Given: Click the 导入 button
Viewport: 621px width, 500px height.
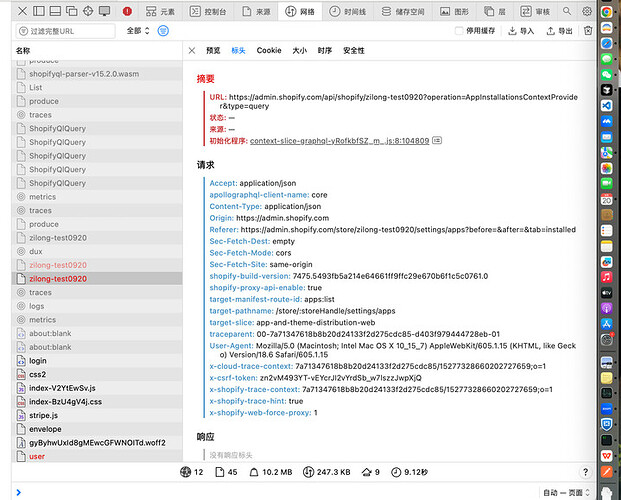Looking at the screenshot, I should pyautogui.click(x=521, y=31).
